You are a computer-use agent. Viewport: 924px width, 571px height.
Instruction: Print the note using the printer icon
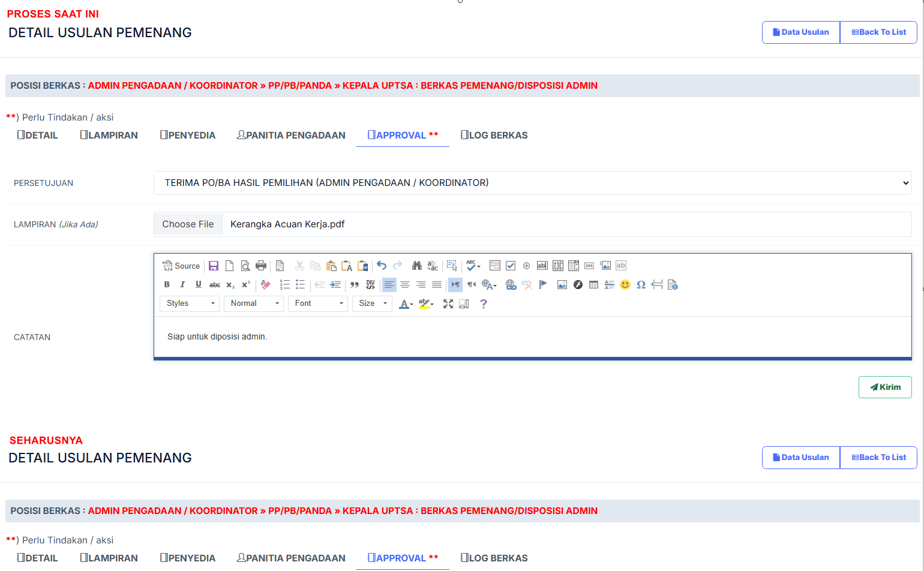pos(261,266)
